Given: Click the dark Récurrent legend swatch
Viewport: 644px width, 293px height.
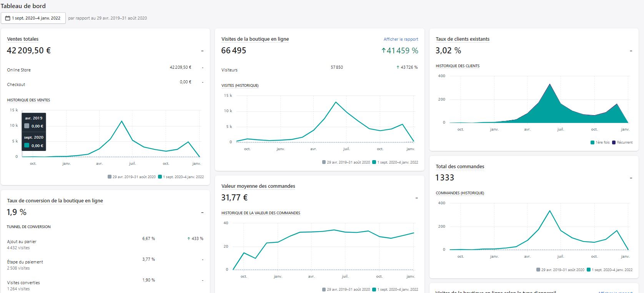Looking at the screenshot, I should coord(614,142).
